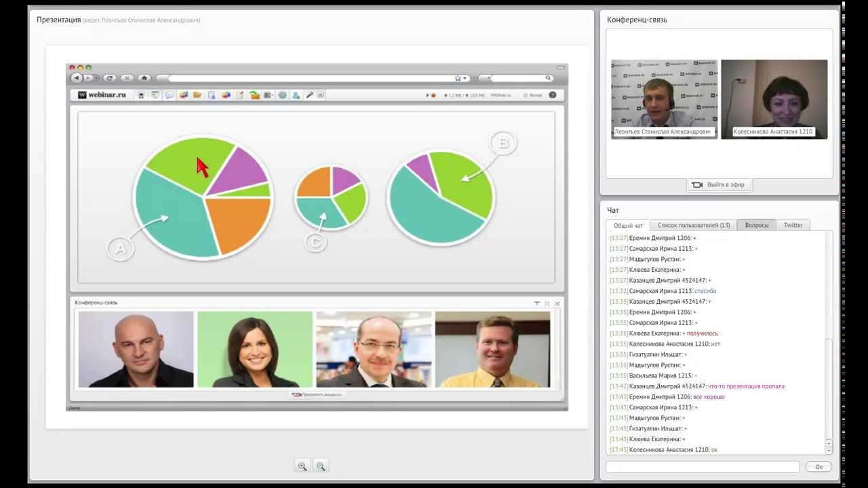The image size is (868, 488).
Task: Click the user profile icon in slide toolbar
Action: pyautogui.click(x=296, y=95)
